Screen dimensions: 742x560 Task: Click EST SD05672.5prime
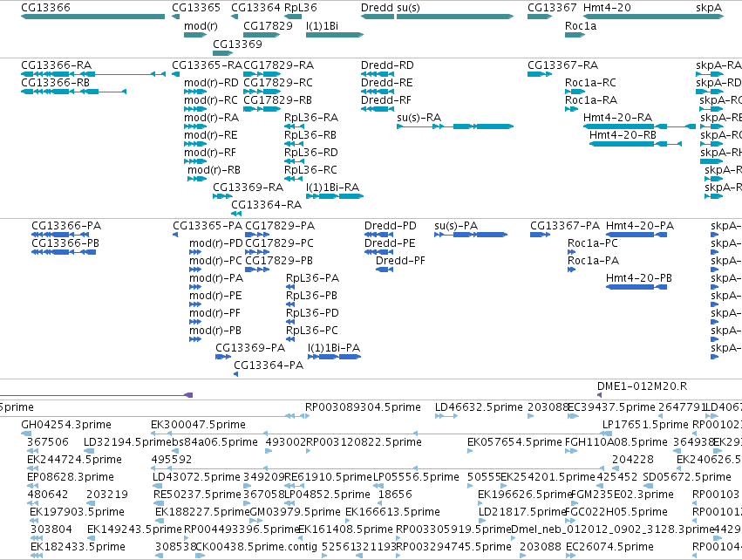coord(648,486)
